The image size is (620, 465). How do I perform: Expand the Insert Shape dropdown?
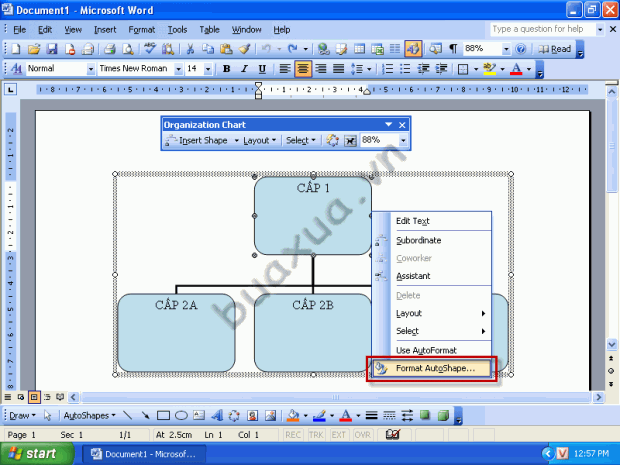[236, 140]
